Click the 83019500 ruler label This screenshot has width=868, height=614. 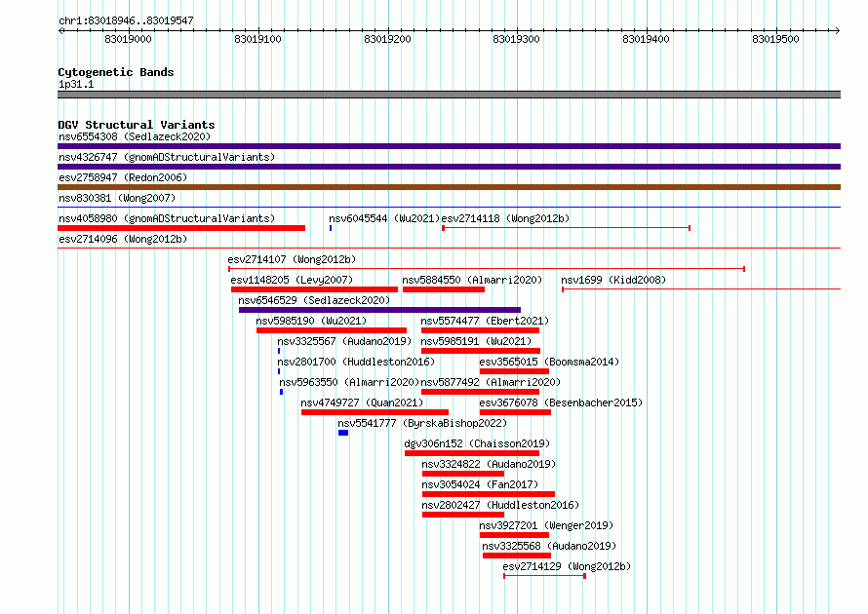[775, 39]
